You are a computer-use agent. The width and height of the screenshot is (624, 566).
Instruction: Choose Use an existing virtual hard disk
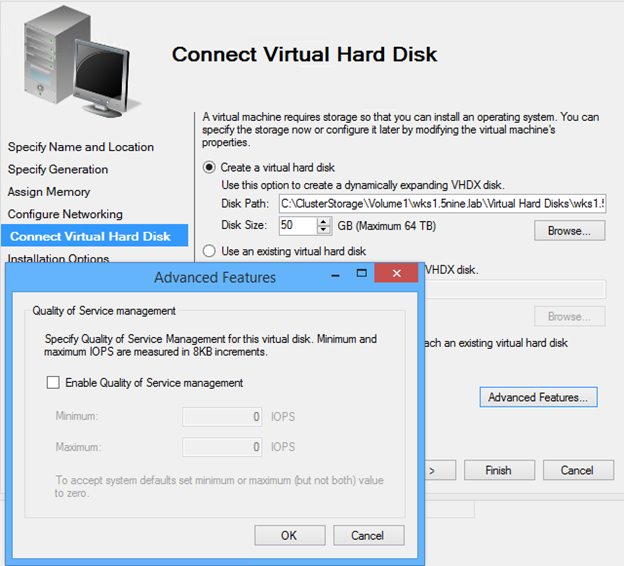[209, 251]
